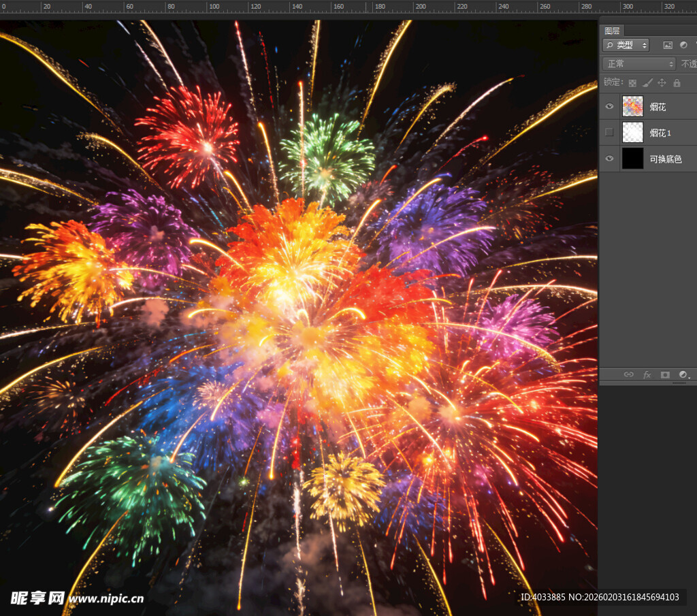Open the 正常 blend mode dropdown

tap(638, 63)
